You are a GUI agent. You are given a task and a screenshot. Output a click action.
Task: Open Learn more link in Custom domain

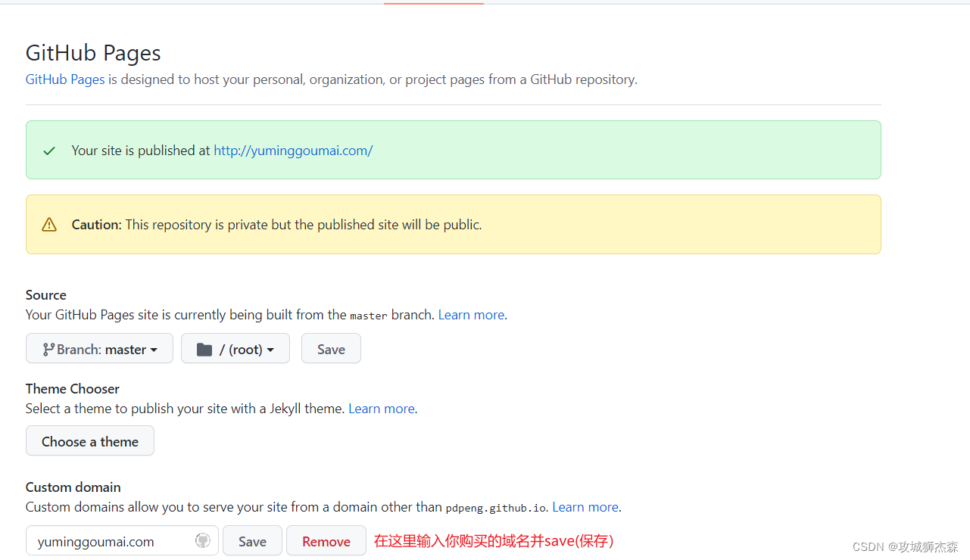tap(585, 507)
